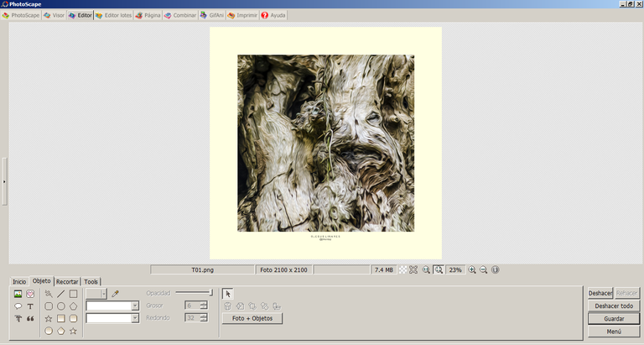Expand the second style combo box
This screenshot has height=345, width=644.
pyautogui.click(x=135, y=318)
